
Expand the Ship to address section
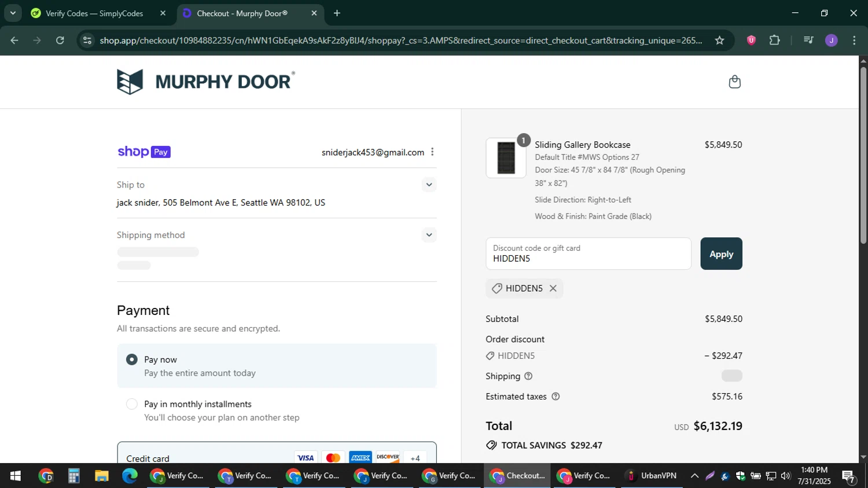point(429,185)
